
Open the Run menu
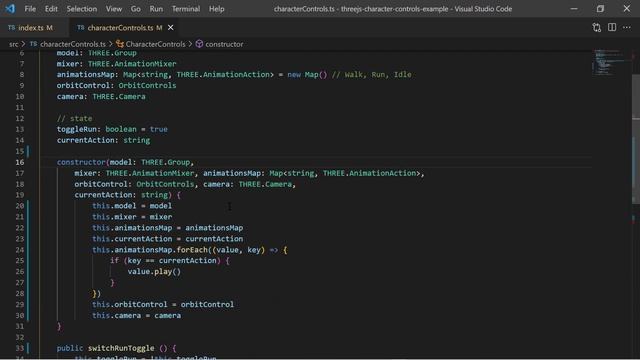[x=156, y=9]
